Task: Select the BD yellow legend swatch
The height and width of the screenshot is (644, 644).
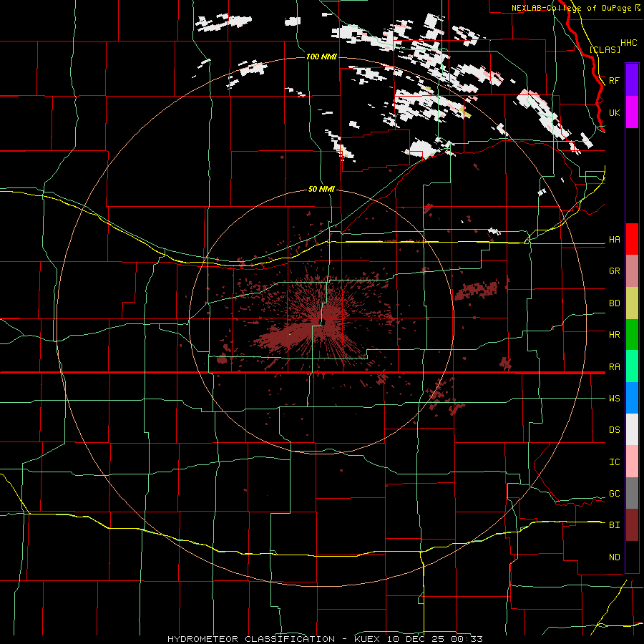Action: [x=632, y=303]
